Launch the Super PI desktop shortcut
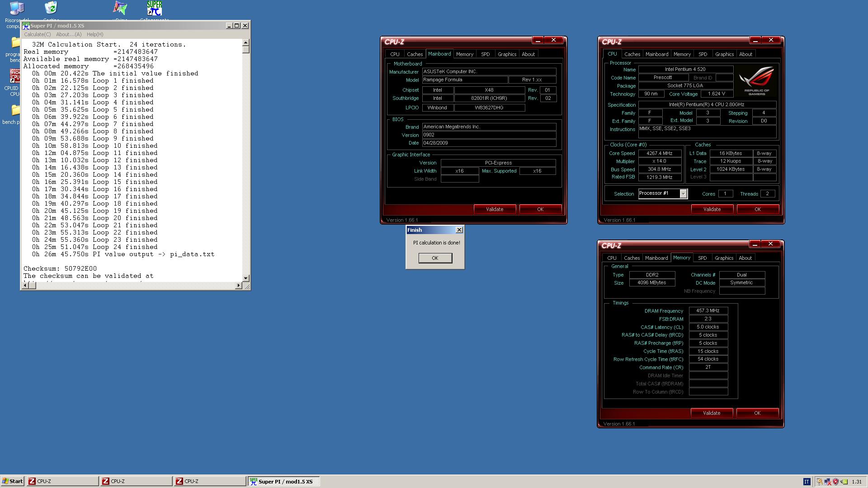 [155, 8]
